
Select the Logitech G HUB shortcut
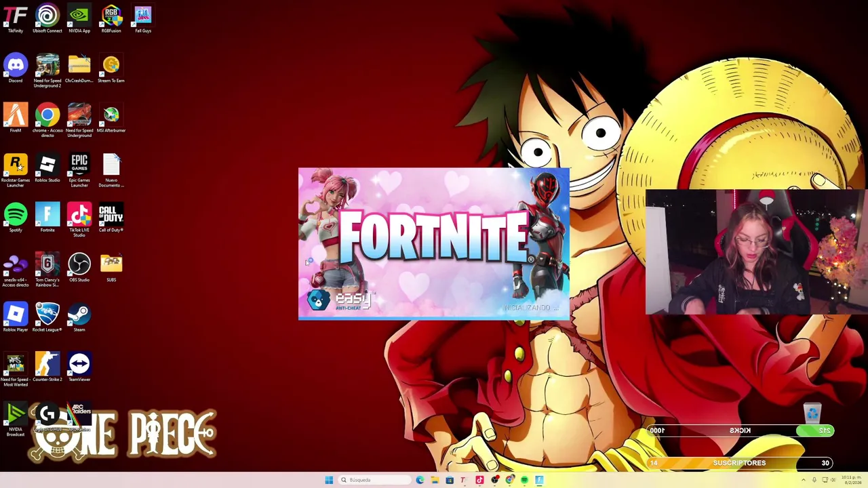click(47, 418)
